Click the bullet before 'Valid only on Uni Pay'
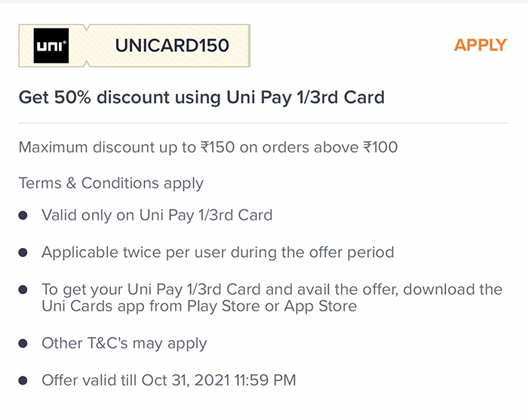Image resolution: width=528 pixels, height=420 pixels. coord(23,216)
